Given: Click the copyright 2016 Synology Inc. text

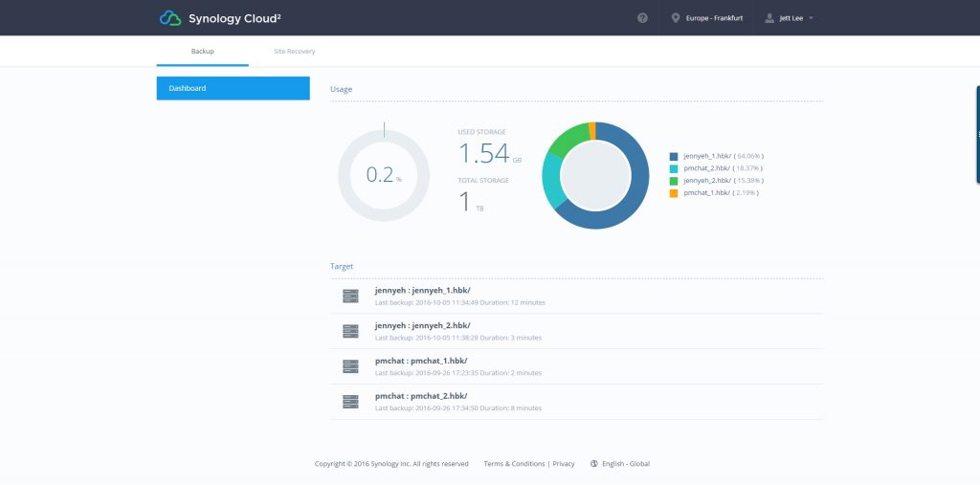Looking at the screenshot, I should point(391,464).
